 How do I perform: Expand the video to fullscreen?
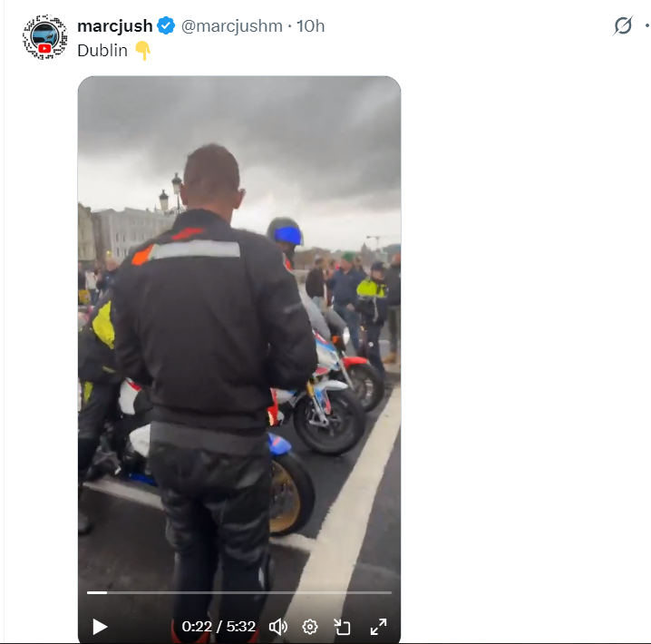pos(378,627)
